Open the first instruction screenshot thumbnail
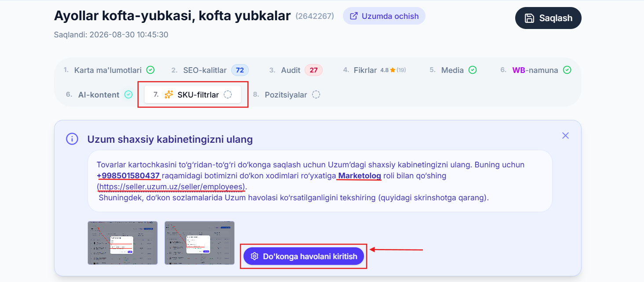This screenshot has height=282, width=644. (x=123, y=243)
